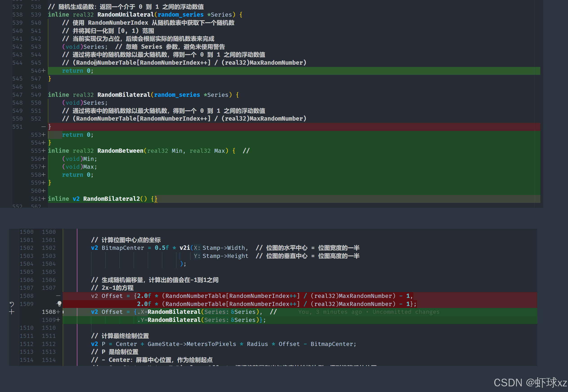Click the '(void)Min;' statement
This screenshot has height=392, width=568.
80,159
